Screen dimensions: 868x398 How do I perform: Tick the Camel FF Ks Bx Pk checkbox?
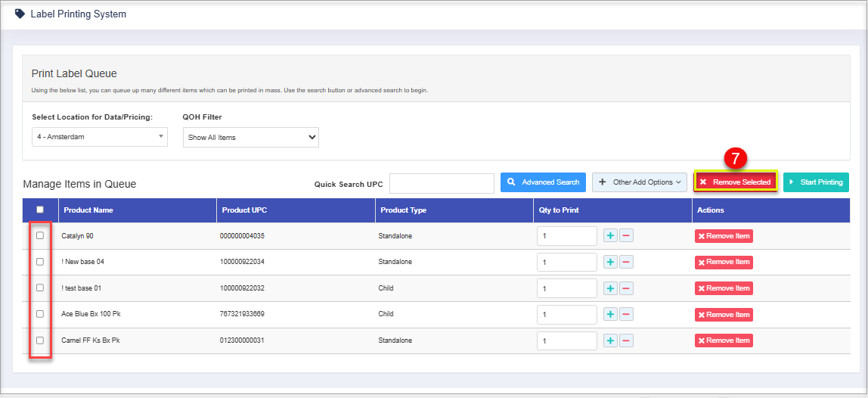click(40, 340)
